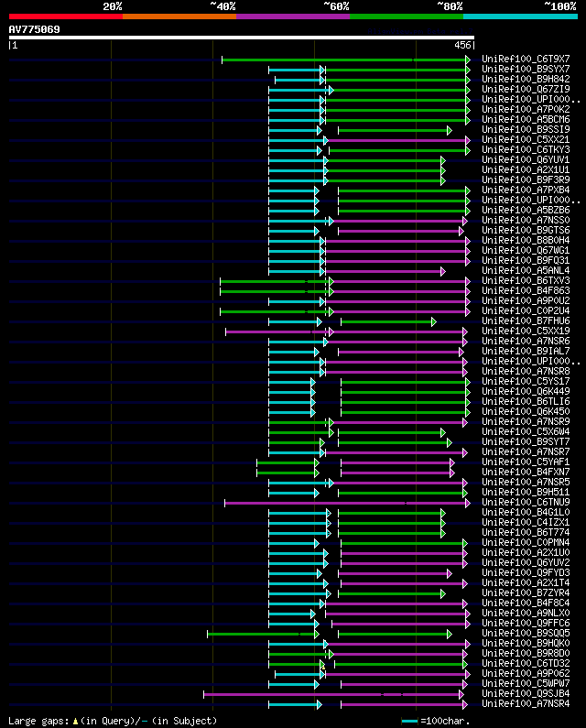The width and height of the screenshot is (586, 728).
Task: Click the UniRef100_C5YS17 entry
Action: tap(526, 381)
